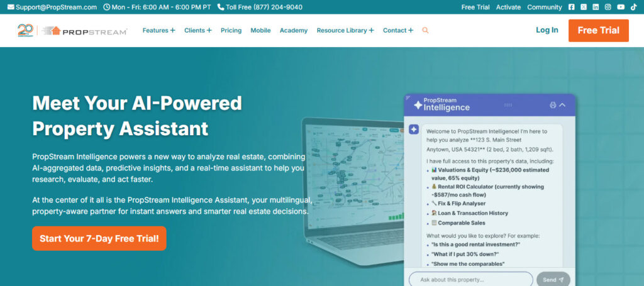Go to the Pricing page
The width and height of the screenshot is (644, 286).
point(231,30)
